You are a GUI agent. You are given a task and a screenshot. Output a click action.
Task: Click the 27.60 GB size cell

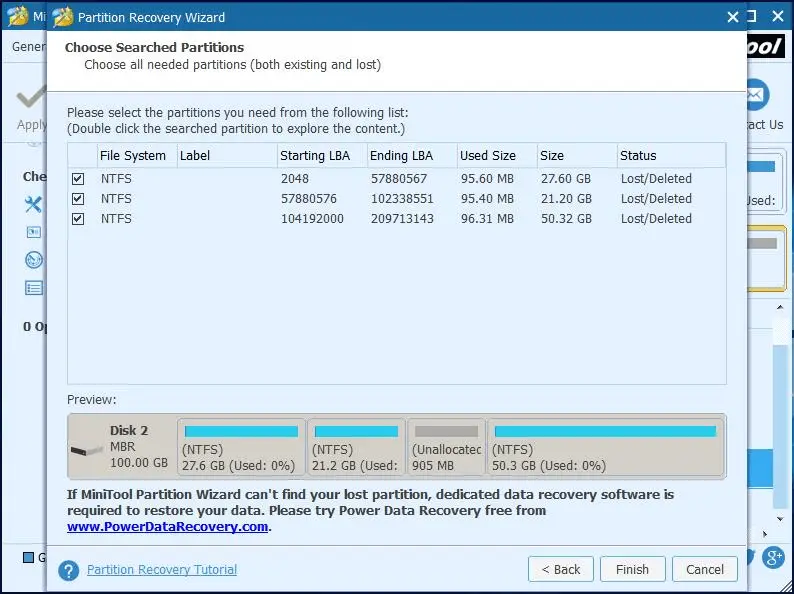(566, 179)
